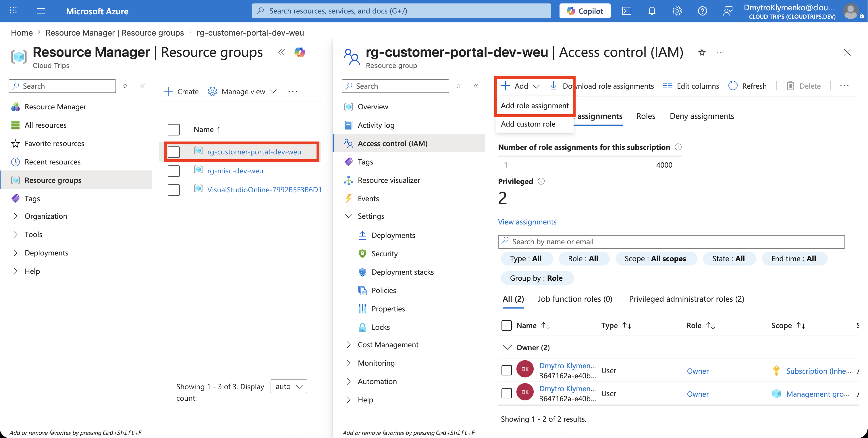Open Security under Settings

click(x=384, y=253)
